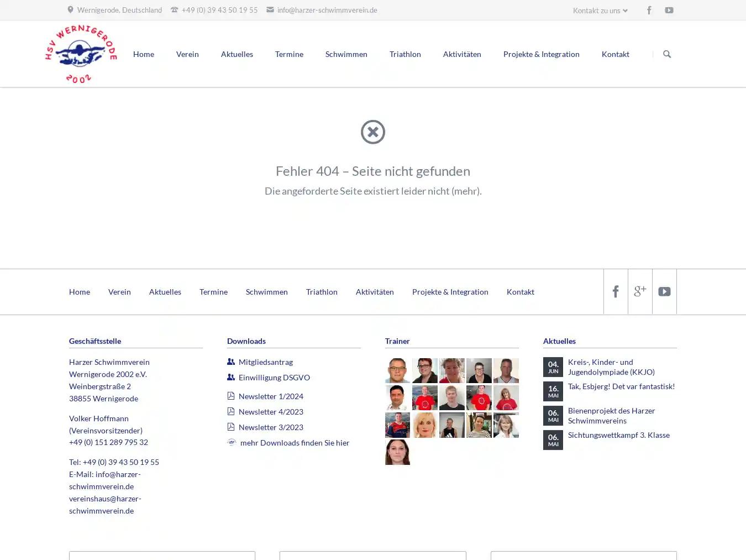Image resolution: width=746 pixels, height=560 pixels.
Task: Open Tak, Esbjerg! Det var fantastisk! article
Action: [621, 386]
